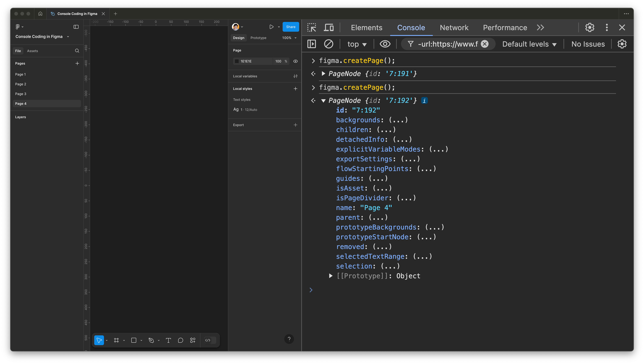This screenshot has height=364, width=644.
Task: Switch to the Network tab
Action: click(454, 28)
